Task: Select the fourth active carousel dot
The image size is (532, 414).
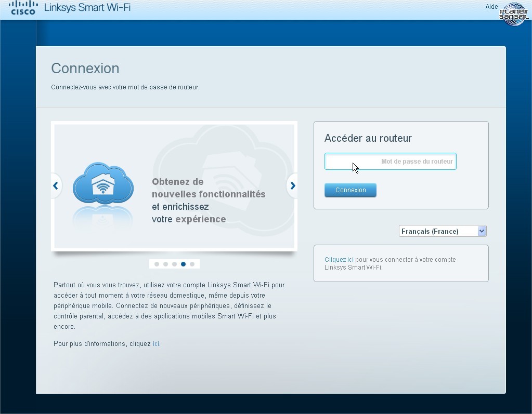Action: point(183,264)
